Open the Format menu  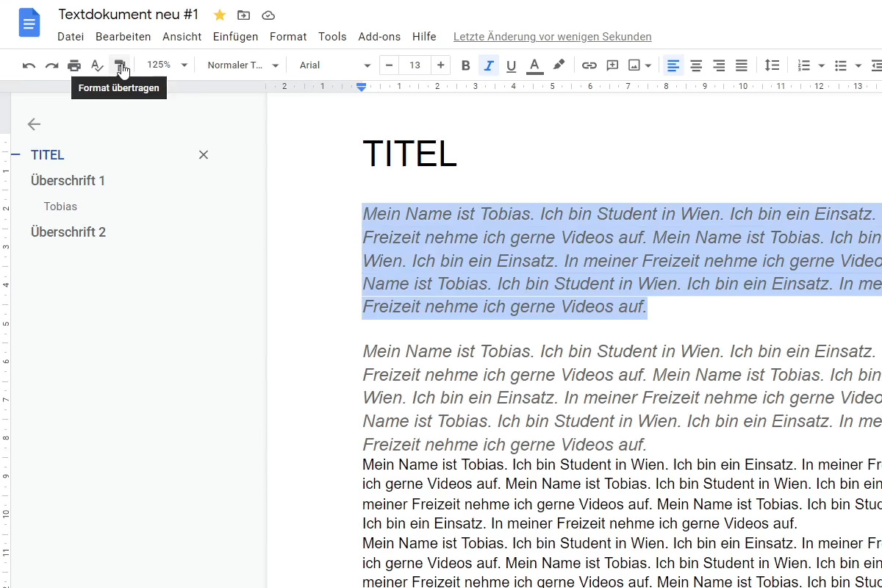point(288,37)
